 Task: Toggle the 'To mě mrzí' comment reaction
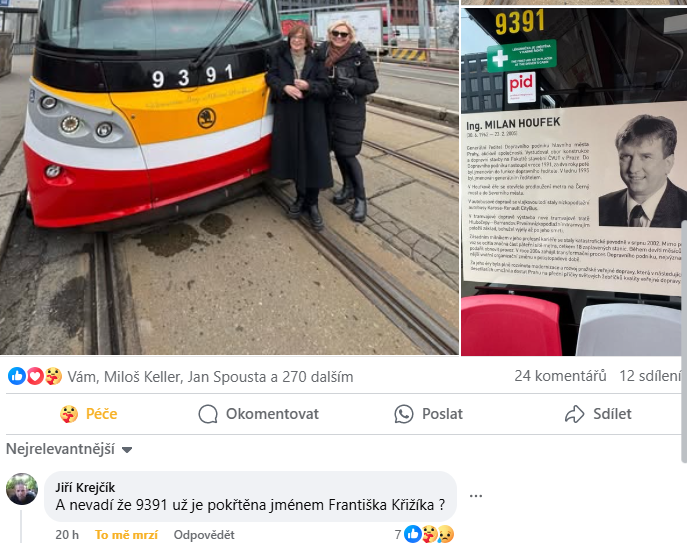126,535
